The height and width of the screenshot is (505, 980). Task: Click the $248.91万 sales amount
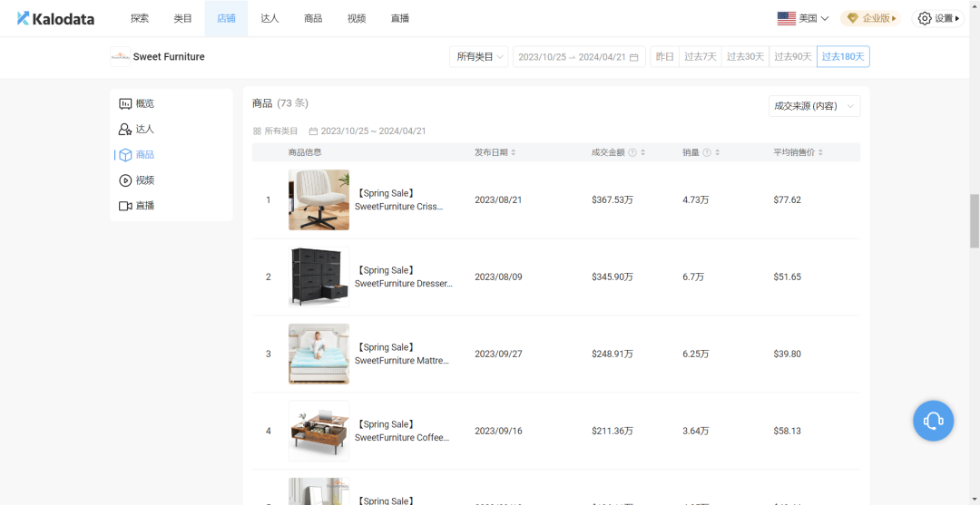pyautogui.click(x=612, y=354)
